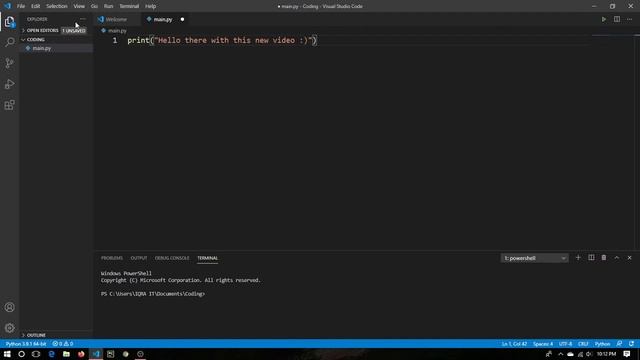Click the code on line 1
640x360 pixels.
click(x=222, y=40)
